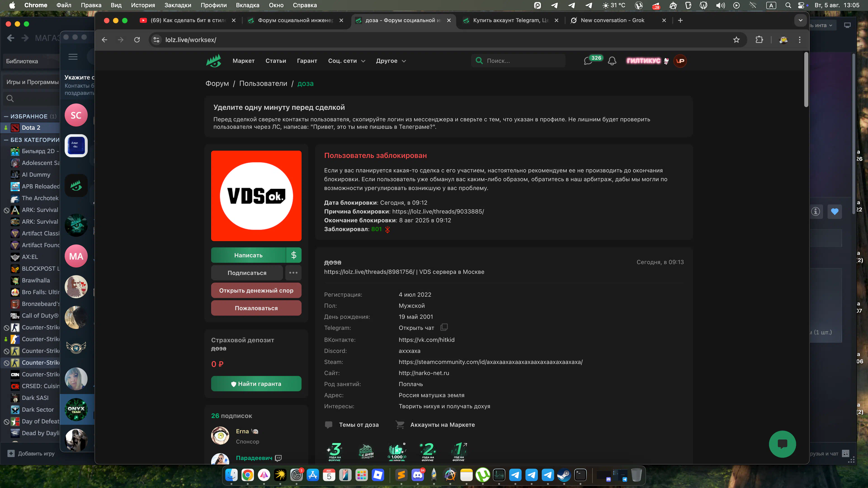The image size is (868, 488).
Task: Open Erna's profile in subscriptions list
Action: (x=242, y=432)
